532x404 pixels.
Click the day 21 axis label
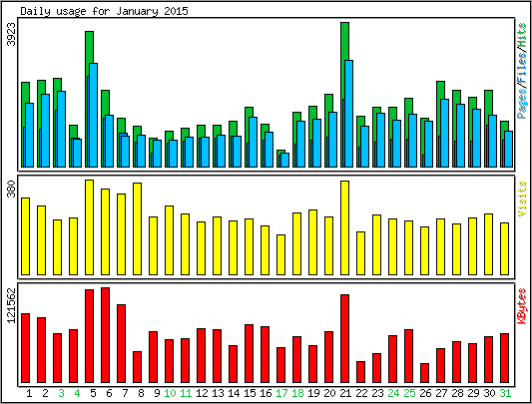tap(345, 393)
